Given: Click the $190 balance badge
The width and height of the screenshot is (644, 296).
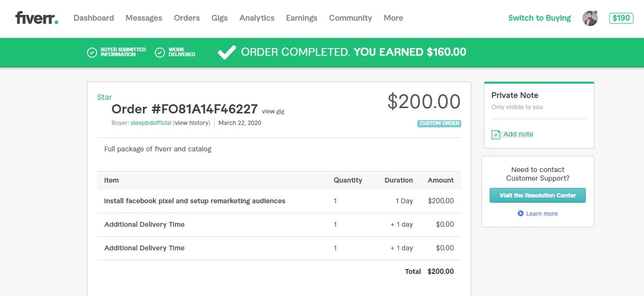Looking at the screenshot, I should pos(621,18).
